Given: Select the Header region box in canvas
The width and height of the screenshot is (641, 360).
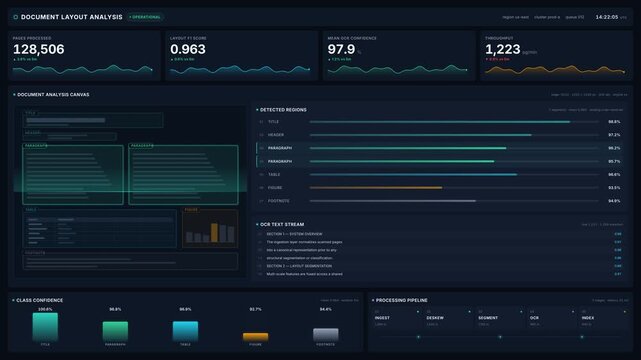Looking at the screenshot, I should 70,136.
